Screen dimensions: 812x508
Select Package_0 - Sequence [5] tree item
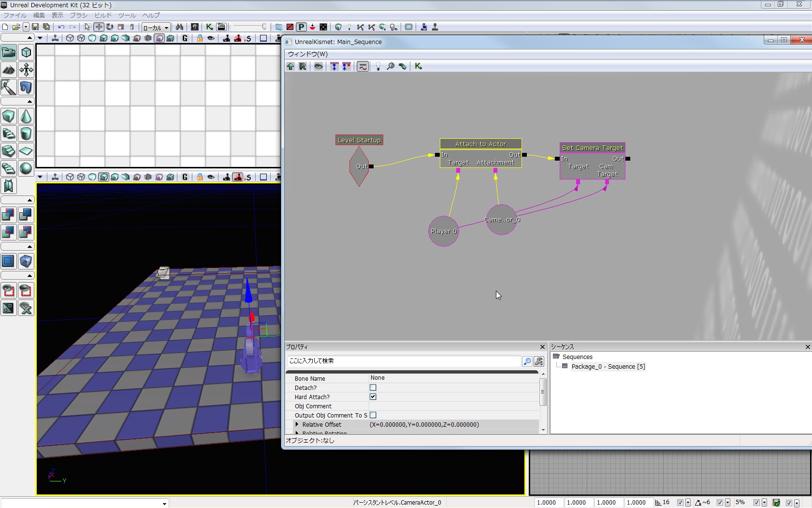point(608,366)
